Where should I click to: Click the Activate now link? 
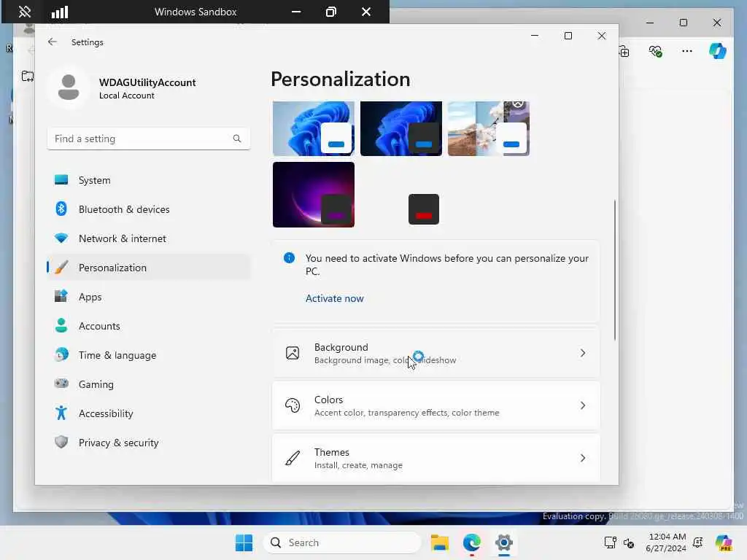tap(334, 298)
